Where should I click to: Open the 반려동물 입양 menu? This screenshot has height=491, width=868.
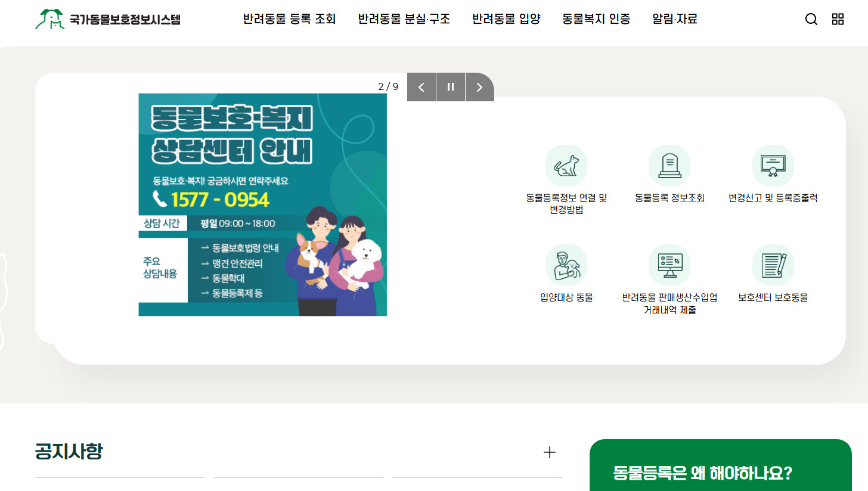click(x=506, y=19)
